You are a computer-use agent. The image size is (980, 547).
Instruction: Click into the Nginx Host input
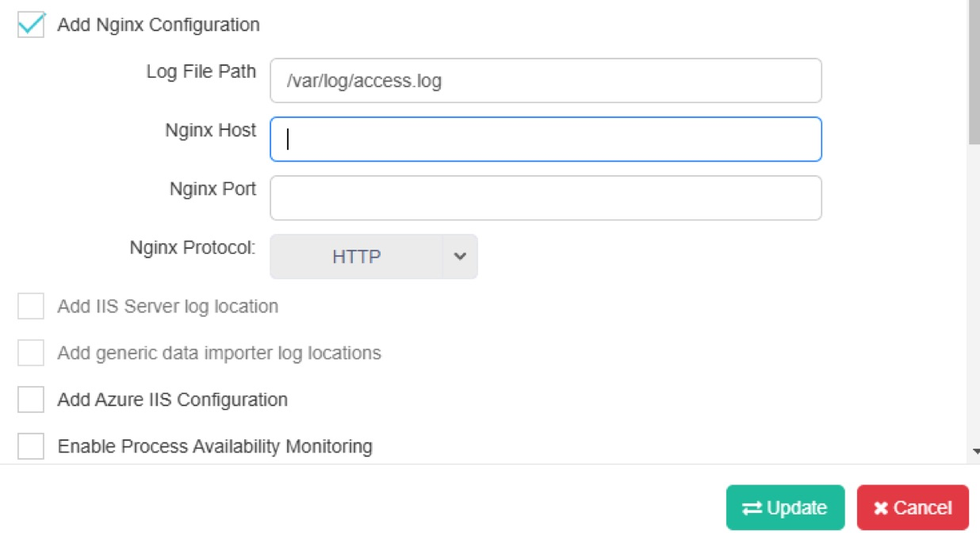click(546, 140)
